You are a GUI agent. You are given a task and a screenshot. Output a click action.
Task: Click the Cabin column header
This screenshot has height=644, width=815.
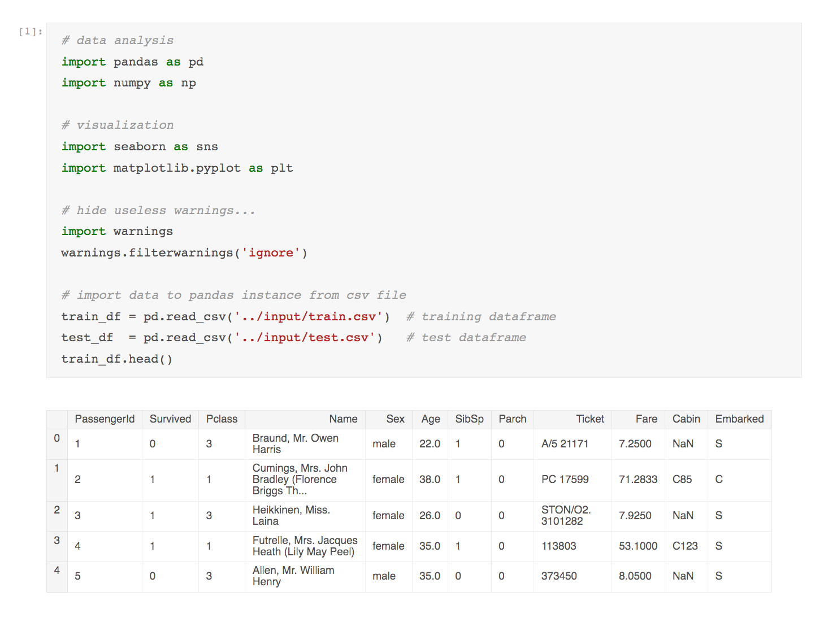pyautogui.click(x=686, y=419)
